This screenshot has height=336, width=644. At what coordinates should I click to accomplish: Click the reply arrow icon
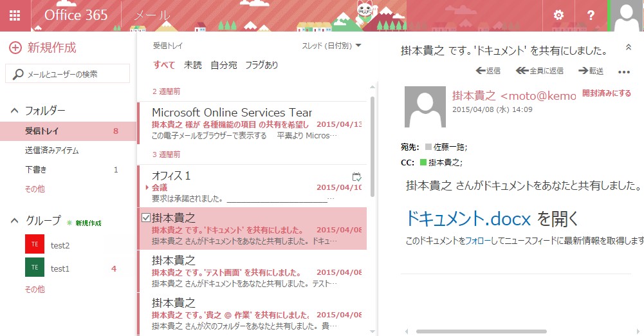point(481,71)
